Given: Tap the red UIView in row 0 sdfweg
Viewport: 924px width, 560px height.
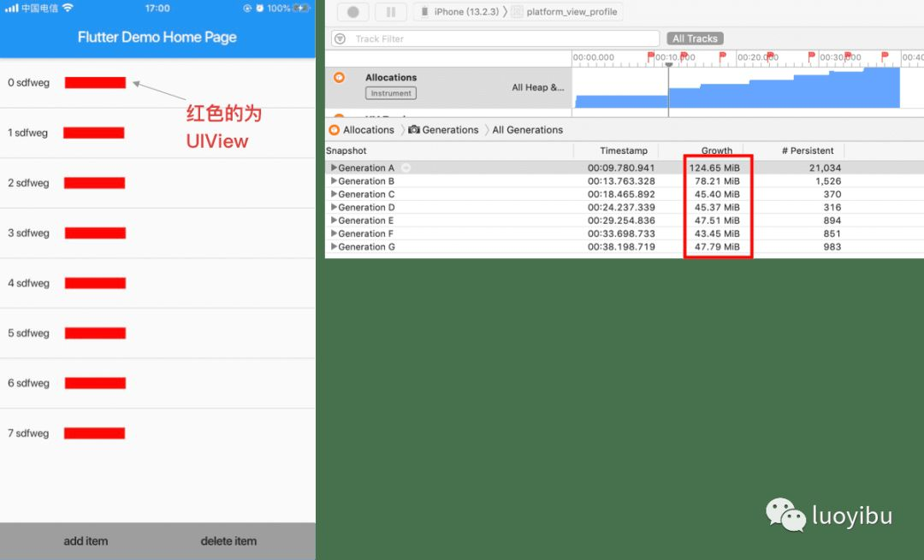Looking at the screenshot, I should 95,83.
